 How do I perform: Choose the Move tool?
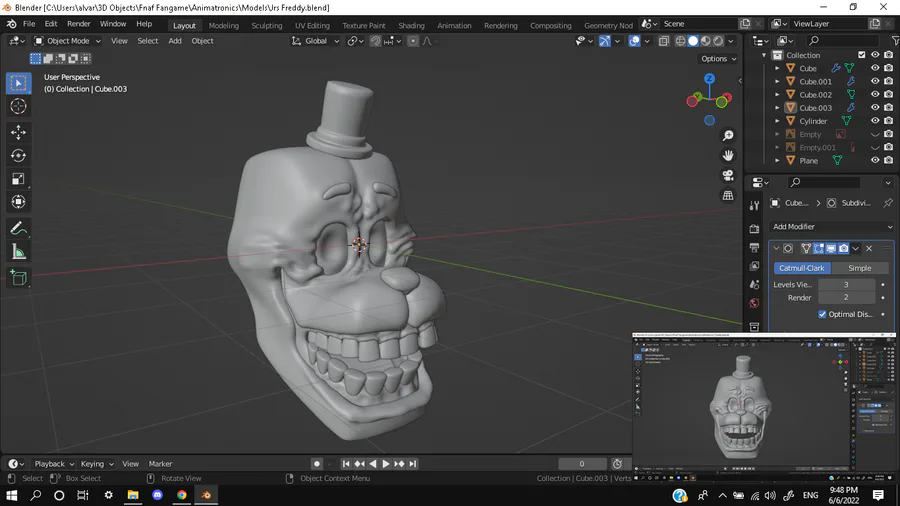tap(18, 133)
